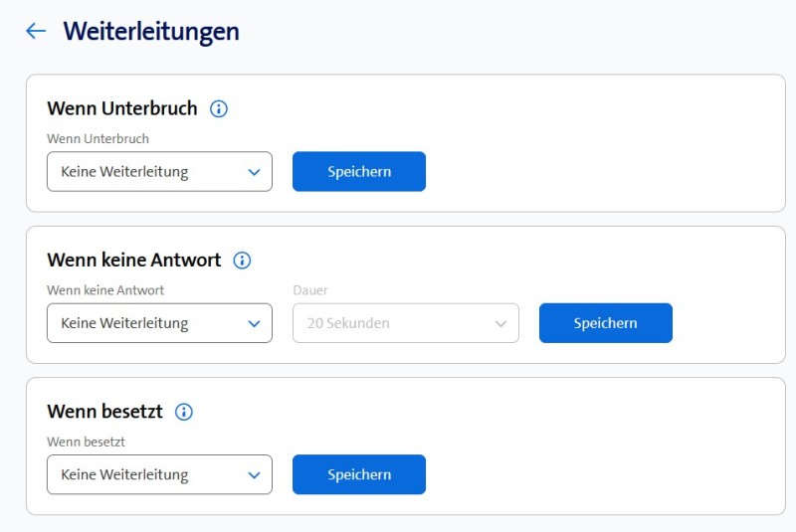
Task: Open the Wenn besetzt forwarding dropdown
Action: [x=159, y=474]
